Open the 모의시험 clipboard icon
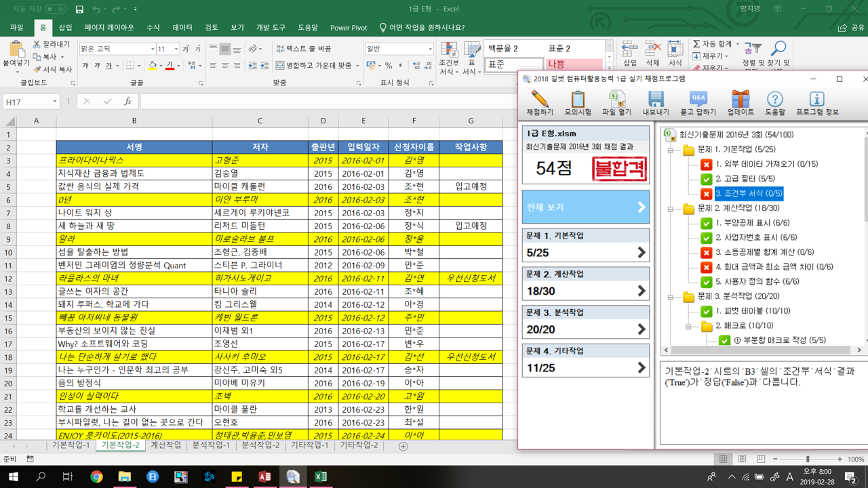The width and height of the screenshot is (868, 488). coord(578,102)
